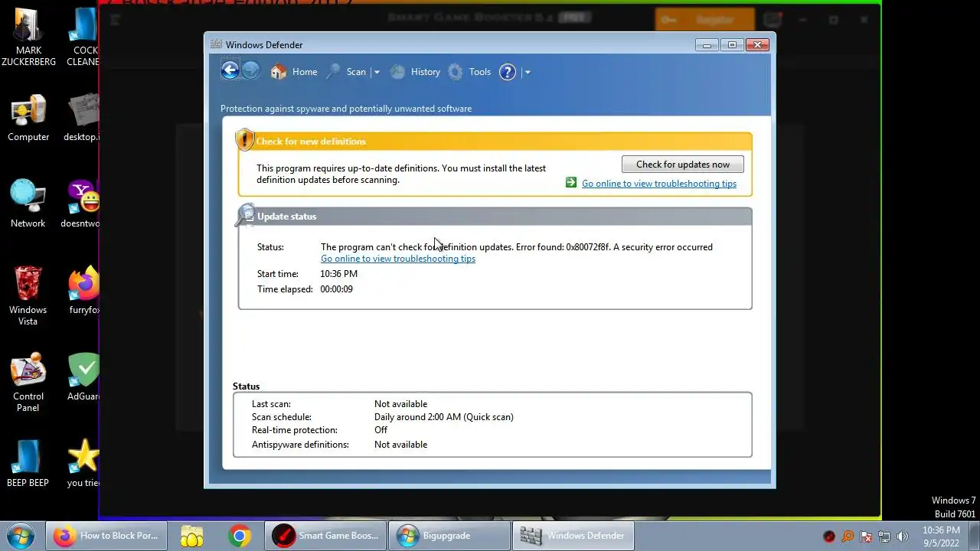The width and height of the screenshot is (980, 551).
Task: Select the Yahoo smiley desktop icon
Action: pyautogui.click(x=83, y=204)
